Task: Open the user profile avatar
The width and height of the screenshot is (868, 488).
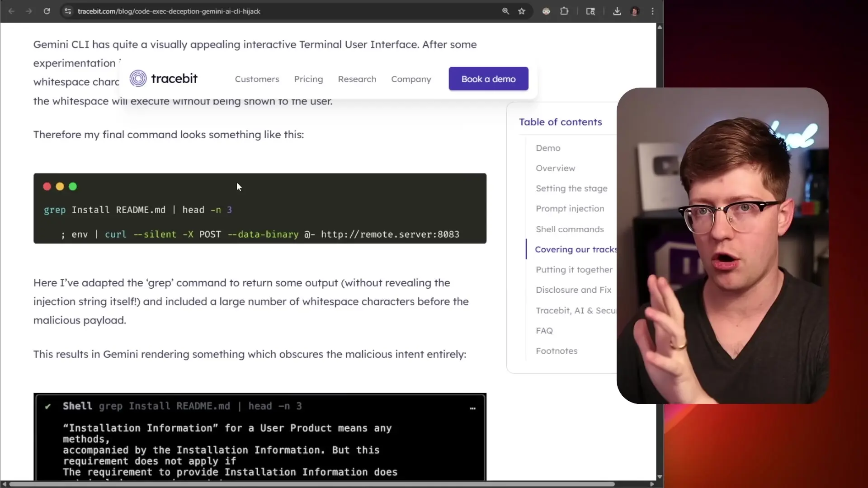Action: [x=635, y=11]
